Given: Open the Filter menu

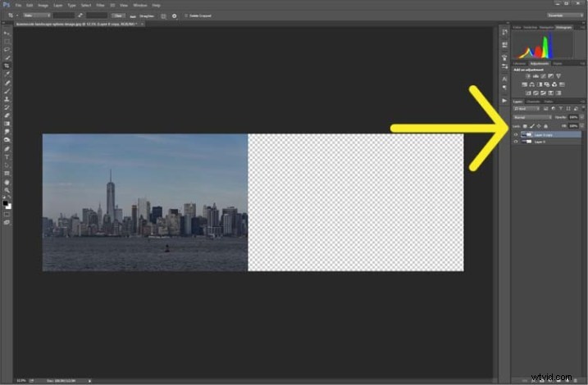Looking at the screenshot, I should (101, 5).
